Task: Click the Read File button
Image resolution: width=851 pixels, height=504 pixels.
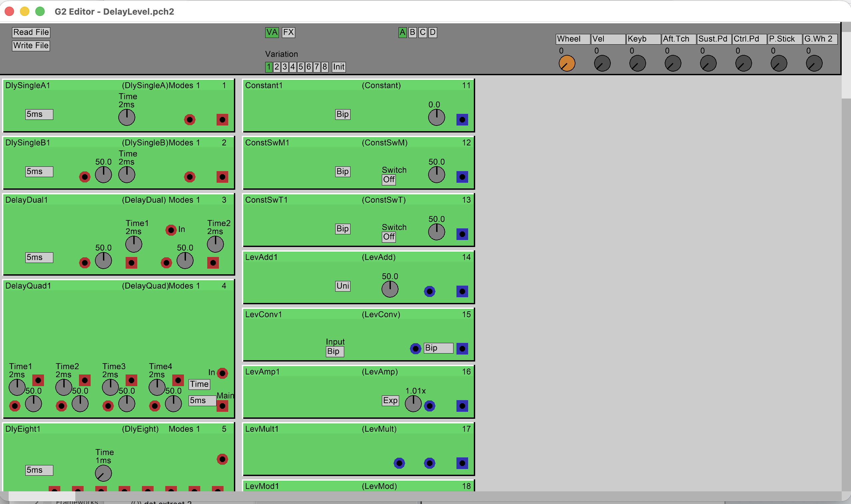Action: [x=31, y=32]
